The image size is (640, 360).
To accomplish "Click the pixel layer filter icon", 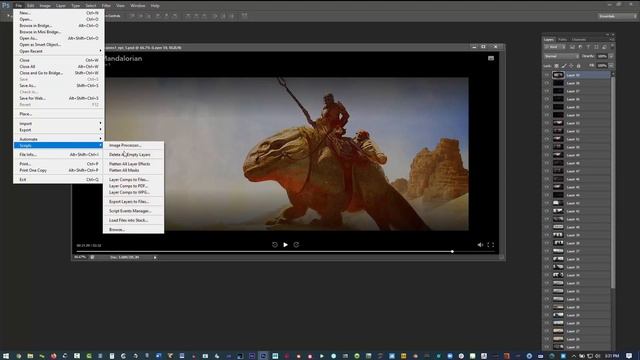I will tap(572, 47).
